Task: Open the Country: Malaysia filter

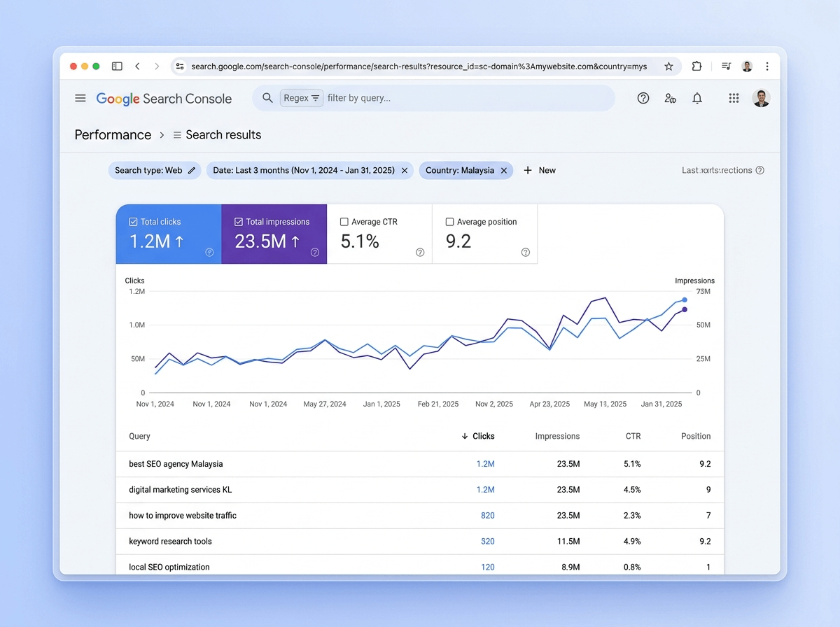Action: point(466,170)
